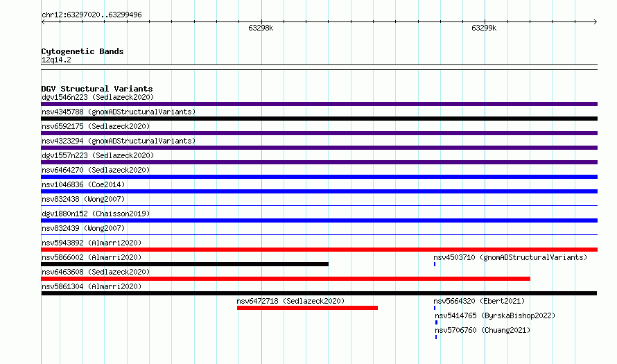
Task: Click the nsv6464270 (Sedlazeck2020) label
Action: click(x=96, y=170)
